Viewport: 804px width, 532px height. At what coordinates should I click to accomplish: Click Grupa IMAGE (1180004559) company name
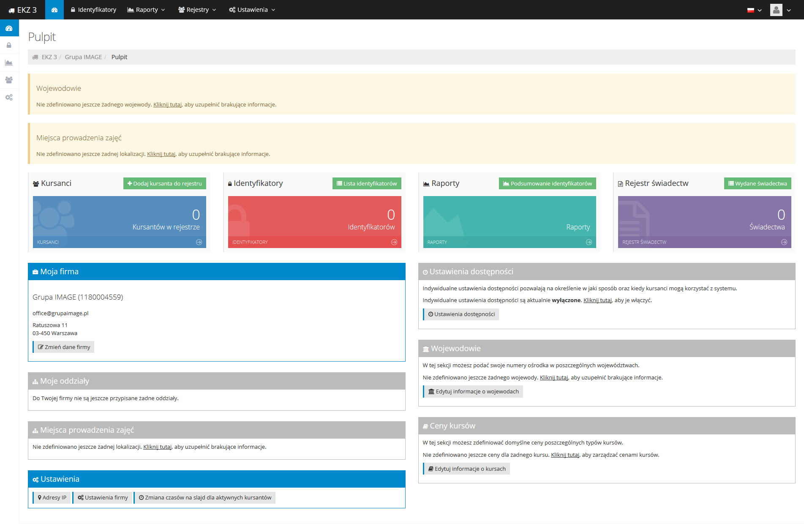click(78, 297)
